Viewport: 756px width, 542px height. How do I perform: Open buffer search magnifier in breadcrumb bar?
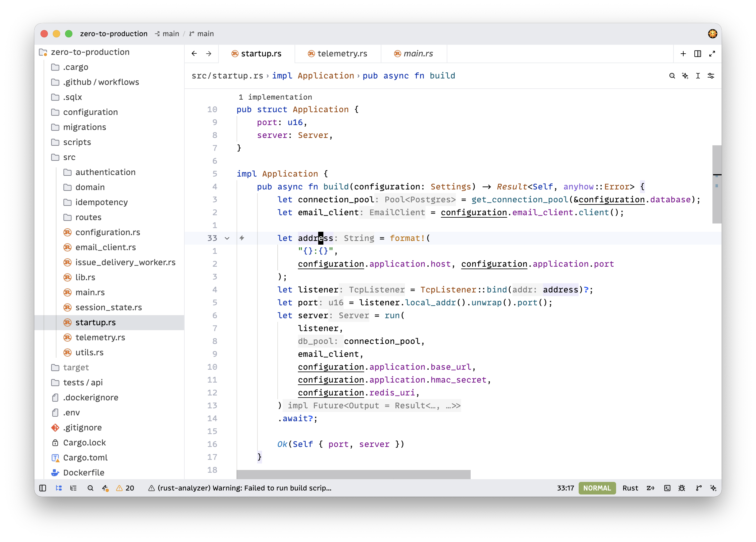672,76
